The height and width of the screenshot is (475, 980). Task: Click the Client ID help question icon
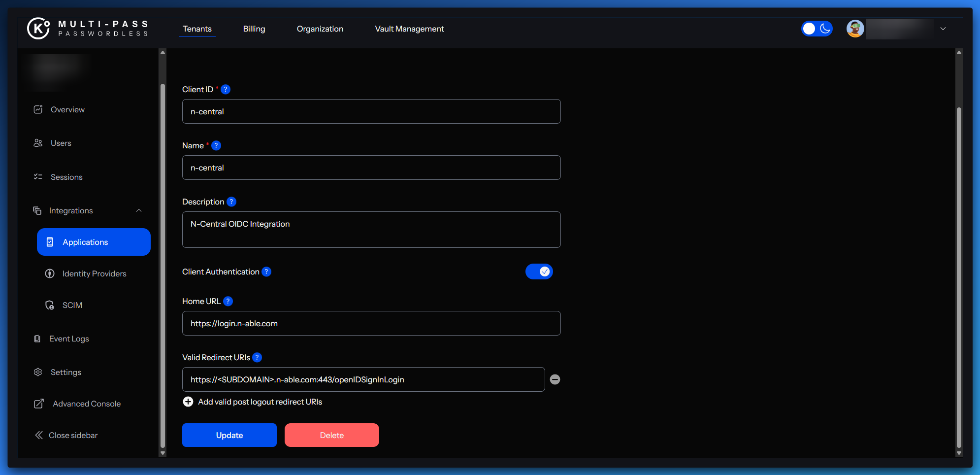pyautogui.click(x=226, y=89)
